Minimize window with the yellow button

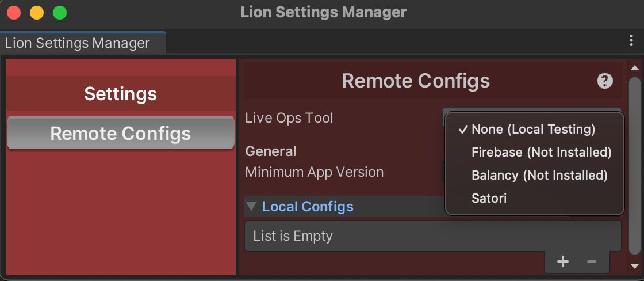37,12
